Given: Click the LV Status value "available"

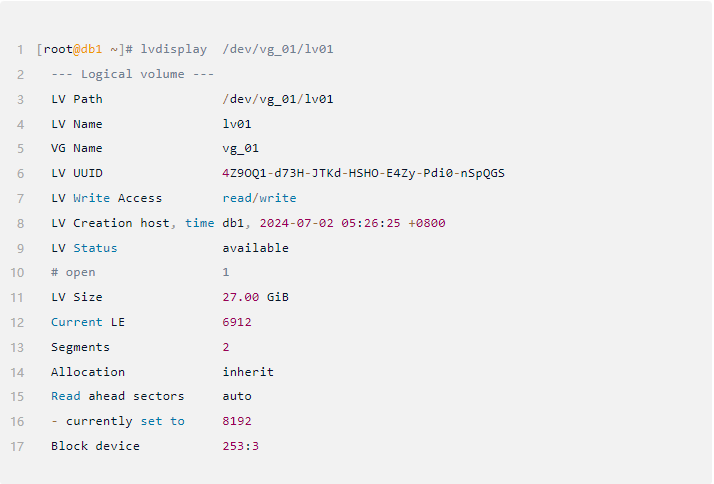Looking at the screenshot, I should coord(255,248).
